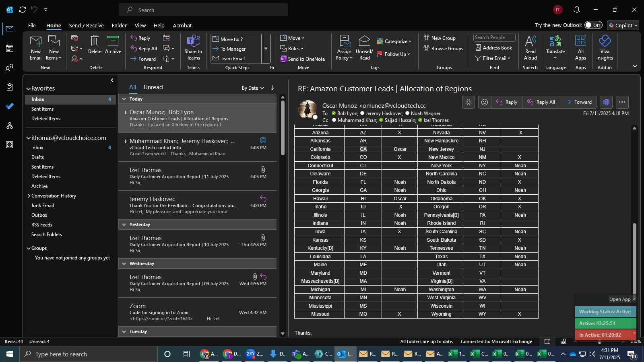Image resolution: width=644 pixels, height=362 pixels.
Task: Open the Folder tab
Action: click(119, 25)
